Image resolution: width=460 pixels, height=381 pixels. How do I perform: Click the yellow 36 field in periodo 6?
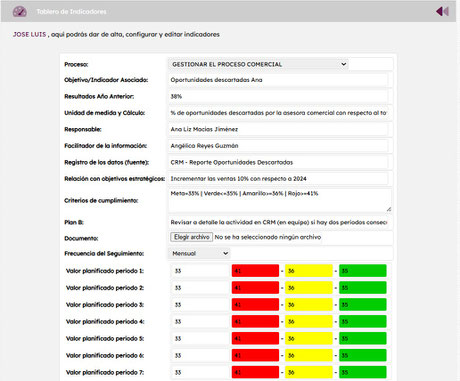309,355
